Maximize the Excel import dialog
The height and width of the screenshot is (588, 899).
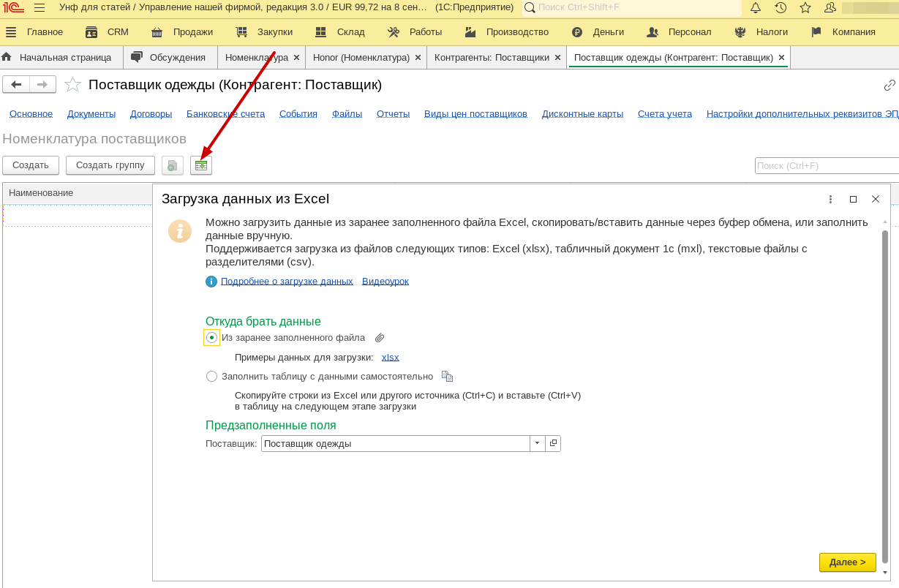853,199
